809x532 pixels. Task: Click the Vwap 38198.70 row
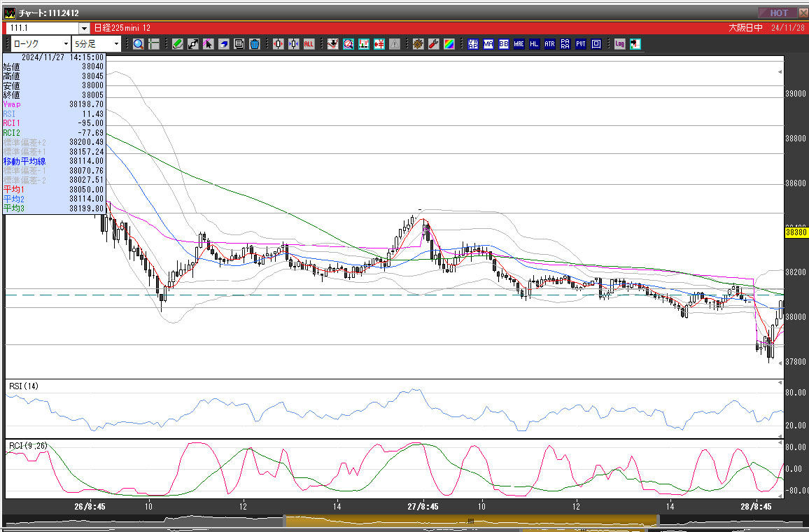[53, 104]
